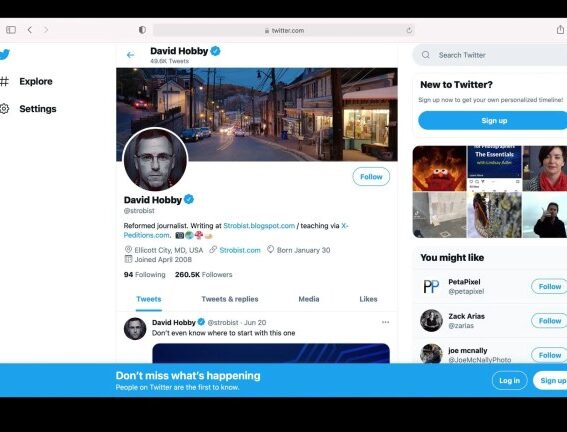Image resolution: width=567 pixels, height=432 pixels.
Task: Click the Safari privacy shield icon
Action: pyautogui.click(x=142, y=30)
